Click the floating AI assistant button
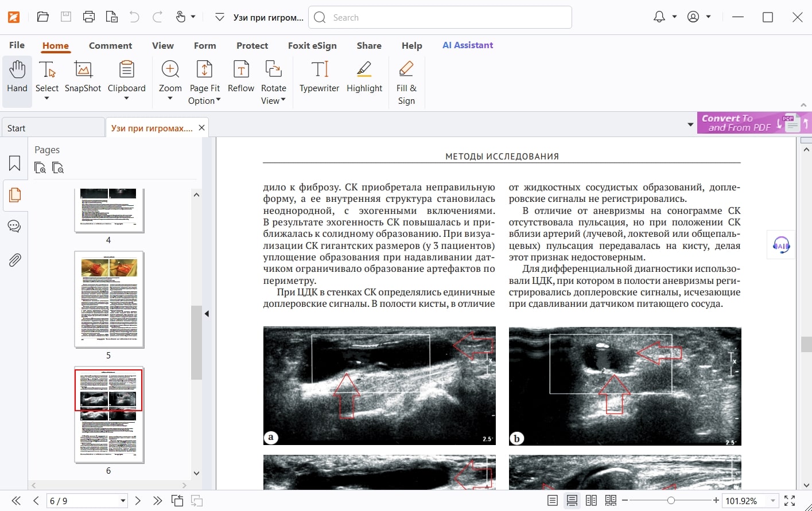The width and height of the screenshot is (812, 511). point(781,245)
